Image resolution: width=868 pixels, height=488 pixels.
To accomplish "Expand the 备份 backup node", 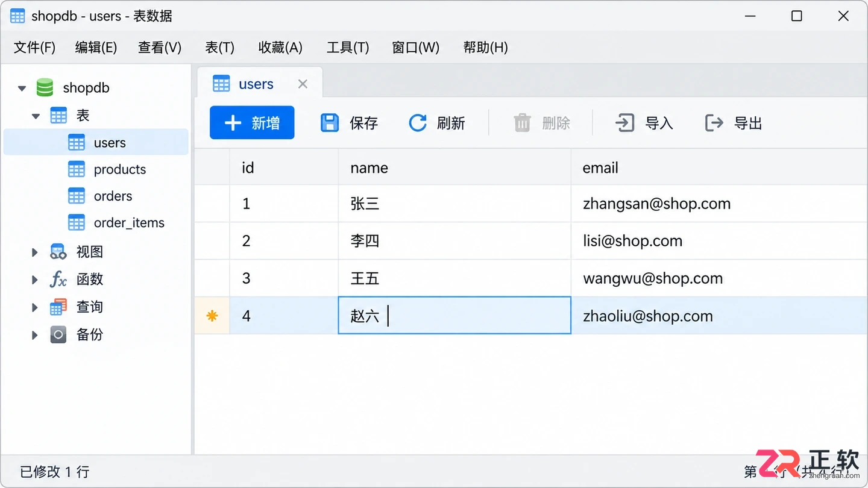I will point(35,335).
